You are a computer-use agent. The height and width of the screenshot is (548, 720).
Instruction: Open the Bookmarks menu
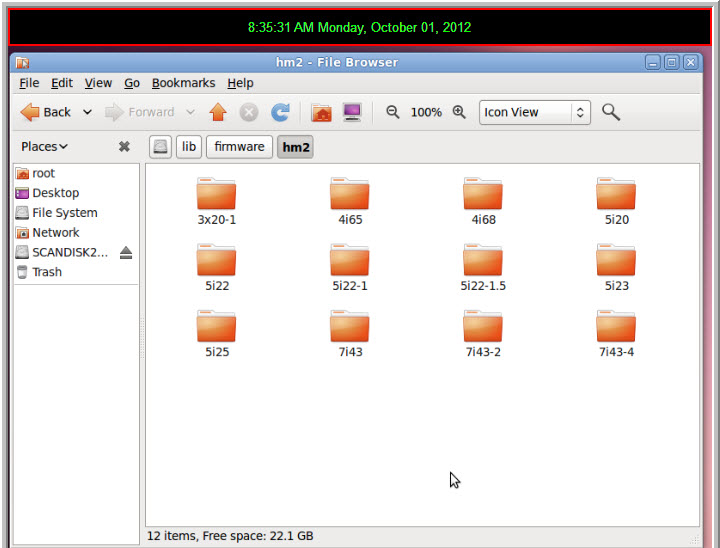[183, 83]
